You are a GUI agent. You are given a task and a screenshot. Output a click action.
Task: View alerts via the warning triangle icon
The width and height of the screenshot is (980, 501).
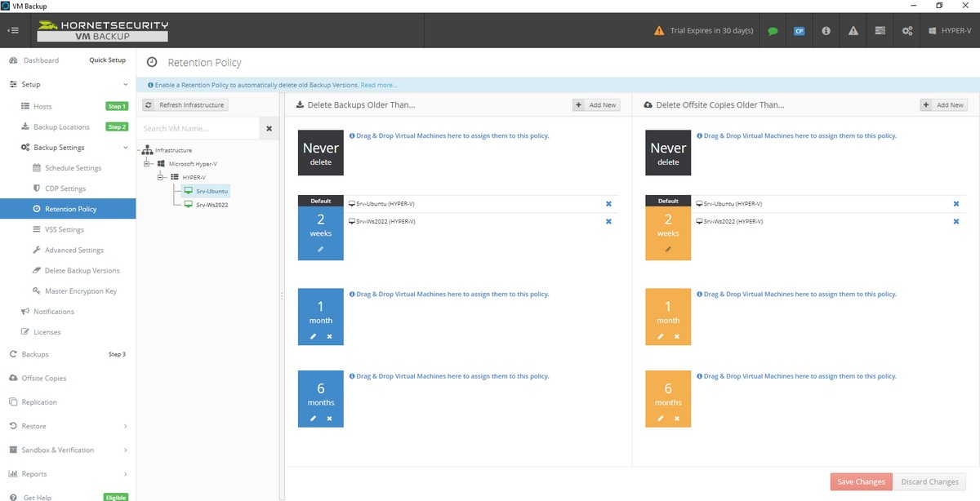852,30
